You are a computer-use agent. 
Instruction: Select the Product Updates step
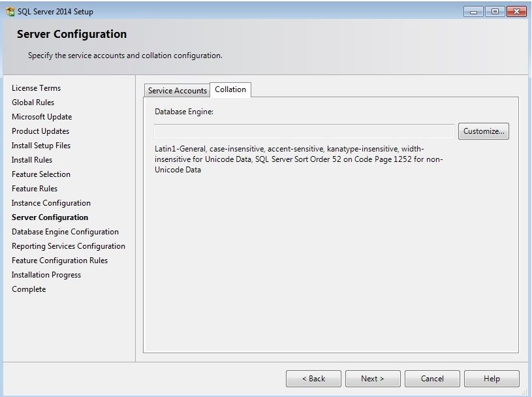tap(39, 131)
